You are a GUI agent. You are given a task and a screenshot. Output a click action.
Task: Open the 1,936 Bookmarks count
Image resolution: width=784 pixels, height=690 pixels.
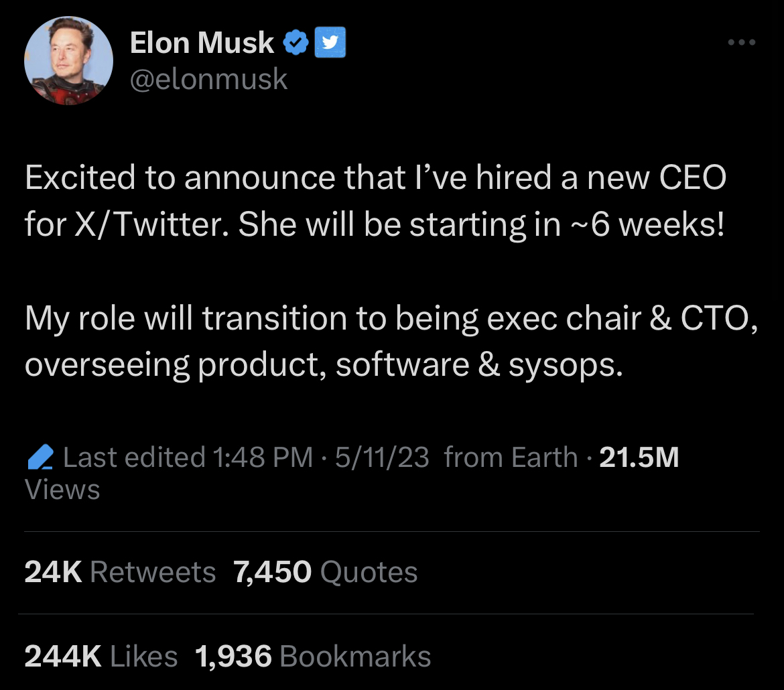pyautogui.click(x=313, y=657)
